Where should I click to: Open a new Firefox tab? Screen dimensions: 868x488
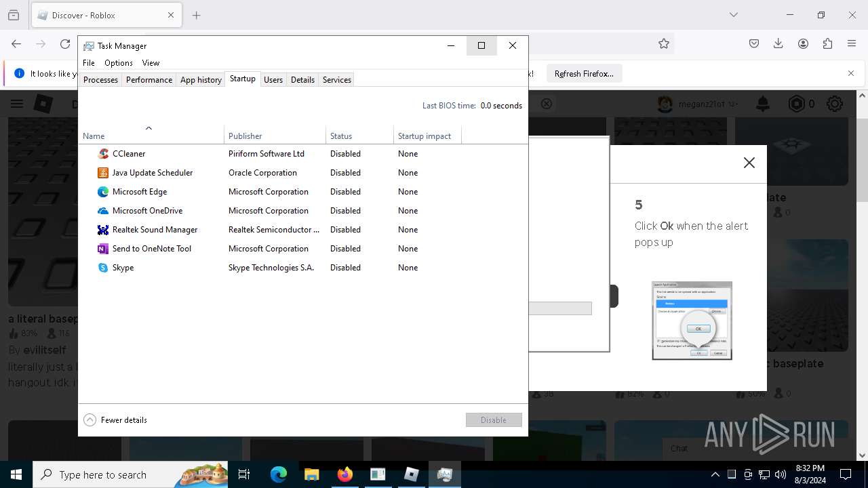point(197,15)
